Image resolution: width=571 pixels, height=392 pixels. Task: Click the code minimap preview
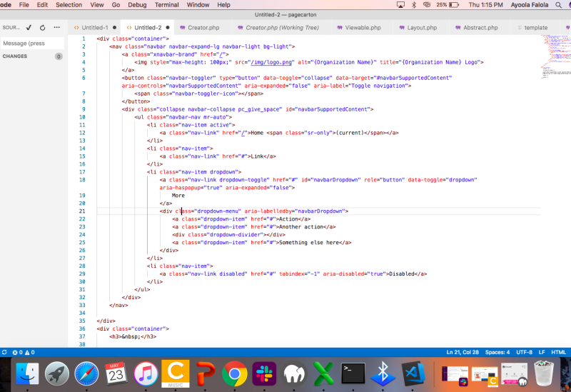(x=556, y=56)
